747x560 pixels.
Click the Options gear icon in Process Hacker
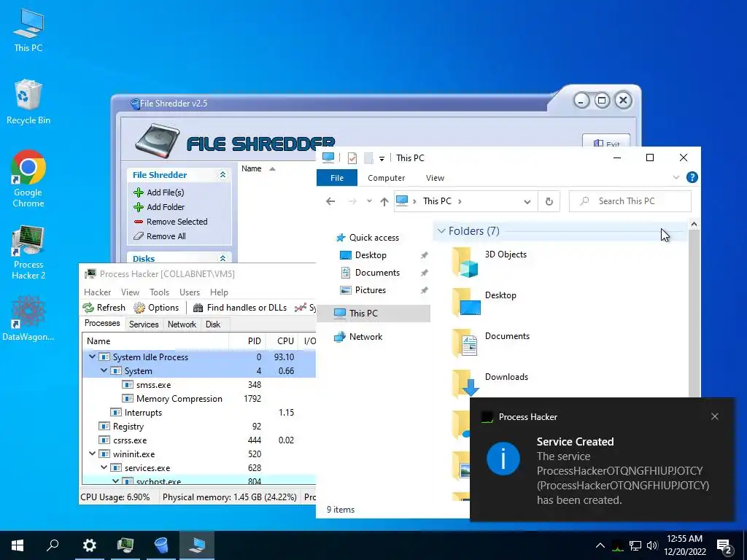click(x=139, y=308)
